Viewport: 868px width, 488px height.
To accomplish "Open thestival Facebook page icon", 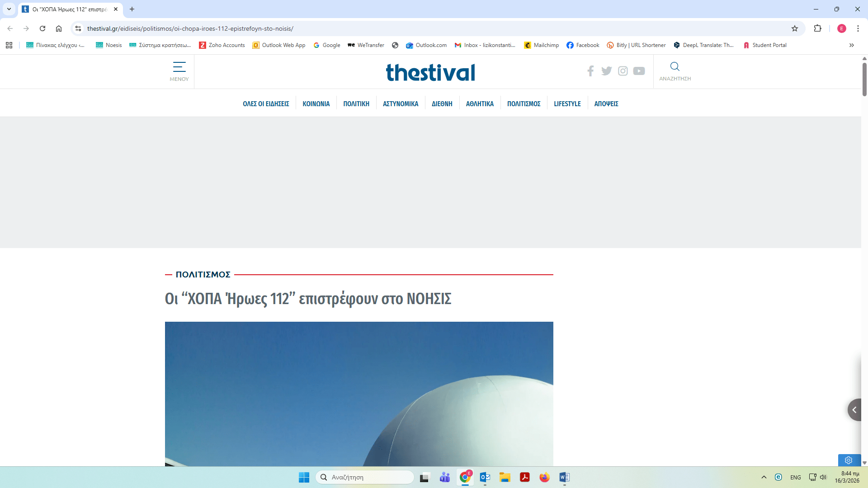I will 590,71.
